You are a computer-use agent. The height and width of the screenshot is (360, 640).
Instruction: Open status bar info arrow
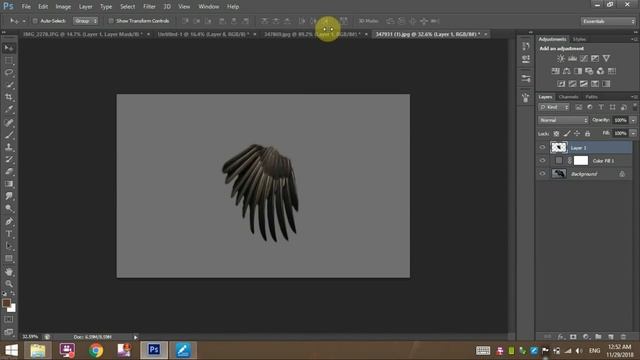(x=136, y=337)
